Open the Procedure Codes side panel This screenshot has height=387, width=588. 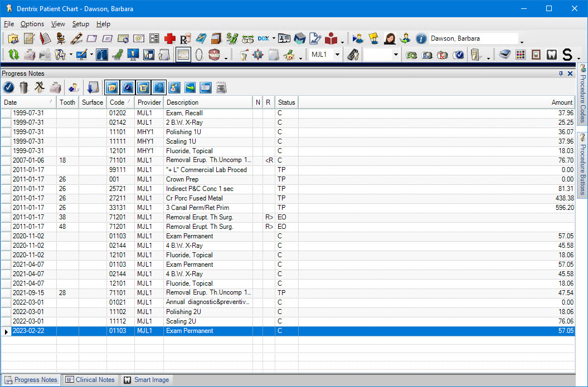pyautogui.click(x=582, y=95)
